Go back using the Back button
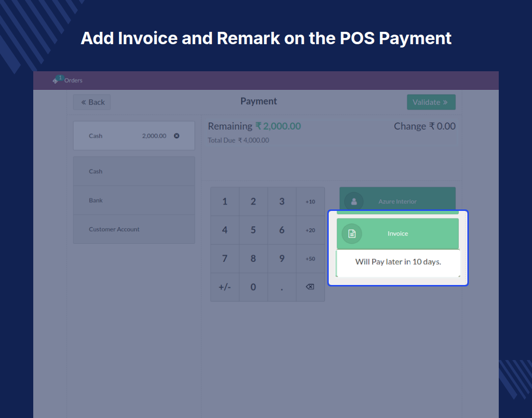 point(92,102)
